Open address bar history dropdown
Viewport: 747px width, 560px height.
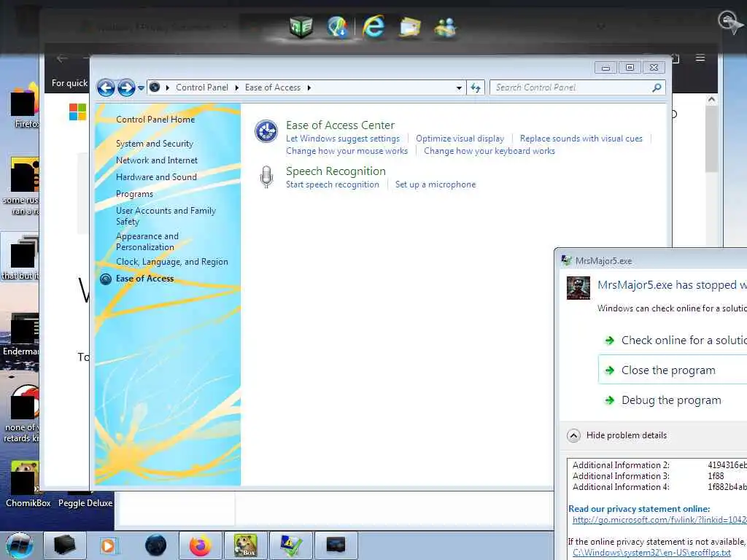coord(459,87)
